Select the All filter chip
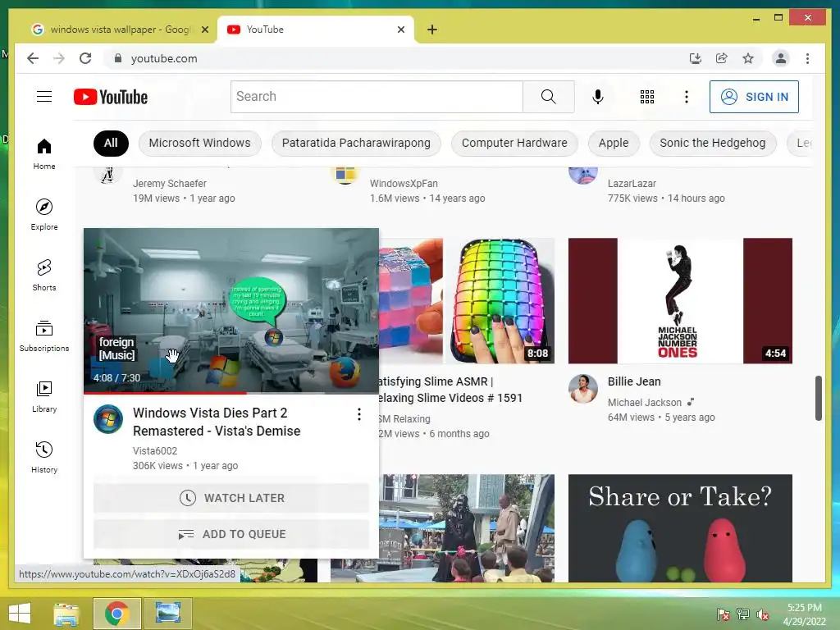 [x=111, y=143]
